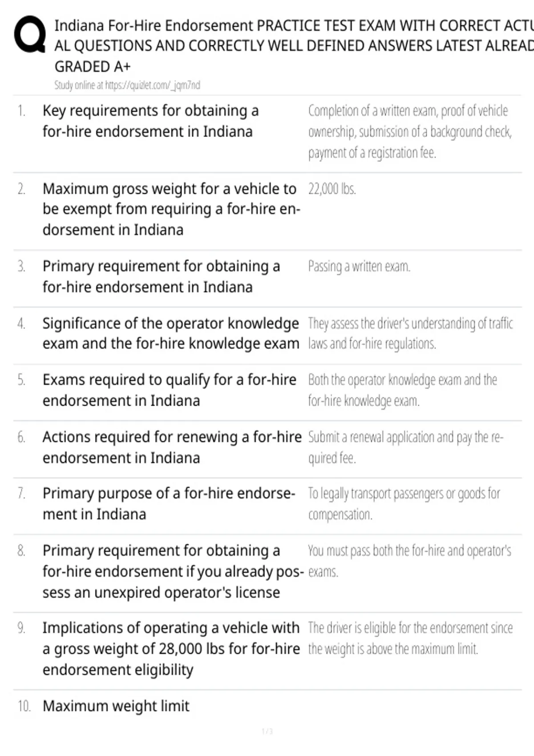Click term 10 'Maximum weight limit'
This screenshot has width=534, height=756.
pos(116,706)
